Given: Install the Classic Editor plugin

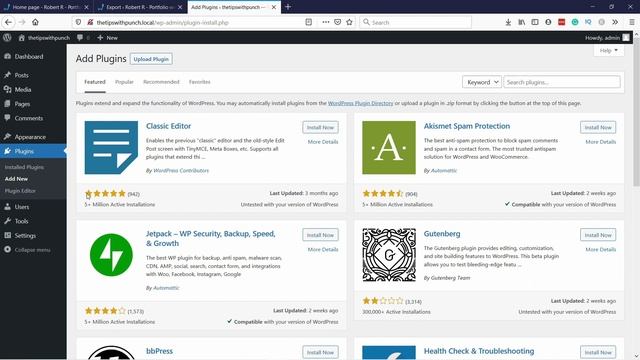Looking at the screenshot, I should click(x=320, y=127).
